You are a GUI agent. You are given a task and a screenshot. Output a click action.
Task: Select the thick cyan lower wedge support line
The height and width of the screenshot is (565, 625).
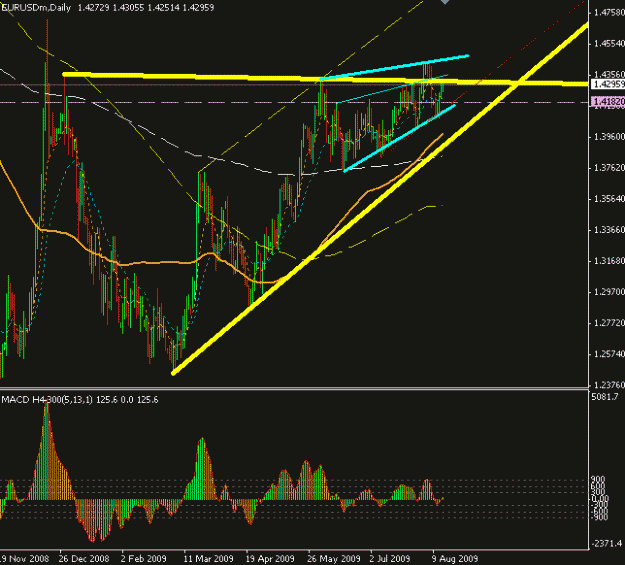pos(399,138)
